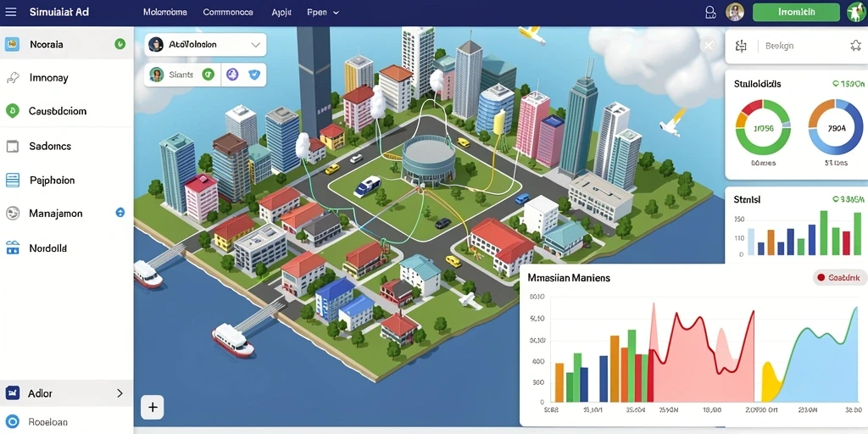Click the green Inomtcin button
This screenshot has width=868, height=434.
tap(796, 12)
